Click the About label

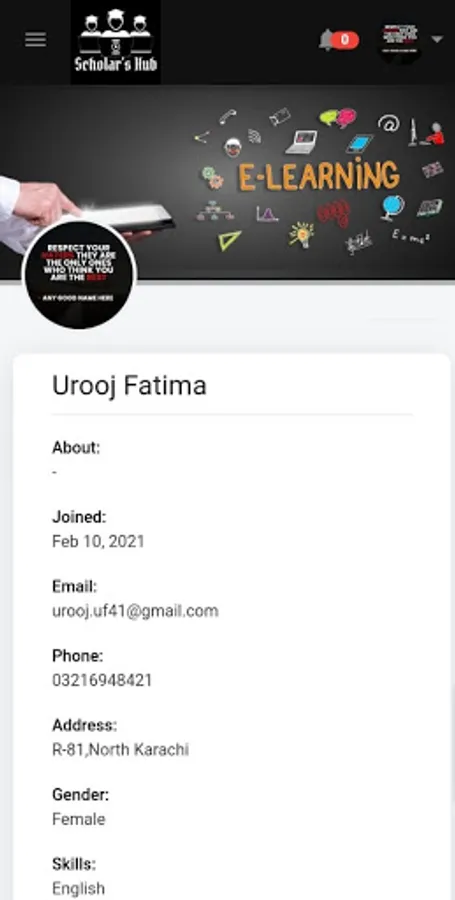coord(76,448)
